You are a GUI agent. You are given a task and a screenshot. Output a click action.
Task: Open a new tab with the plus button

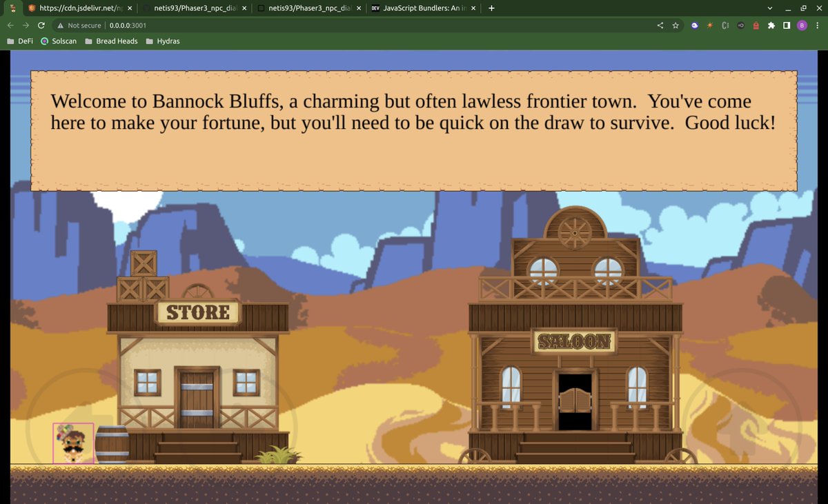(491, 8)
